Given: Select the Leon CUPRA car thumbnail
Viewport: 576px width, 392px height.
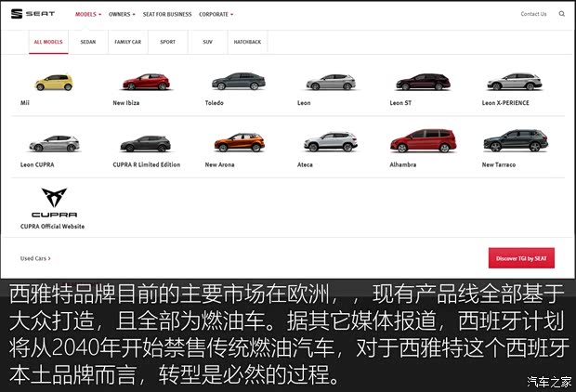Looking at the screenshot, I should click(54, 143).
